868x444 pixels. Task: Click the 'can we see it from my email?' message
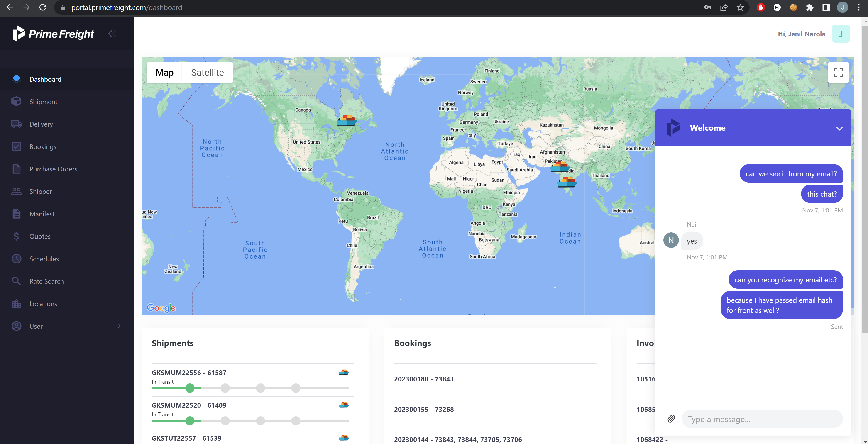point(791,173)
